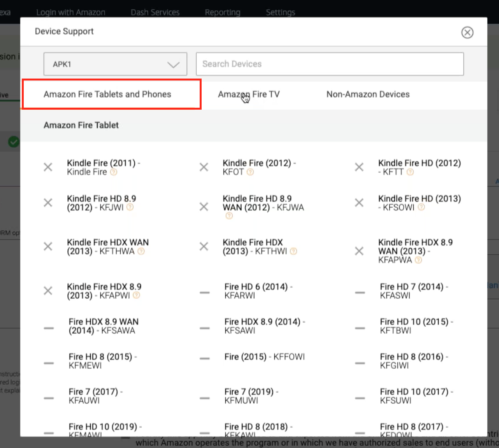
Task: Click help icon next to KFTHWI
Action: (x=293, y=251)
